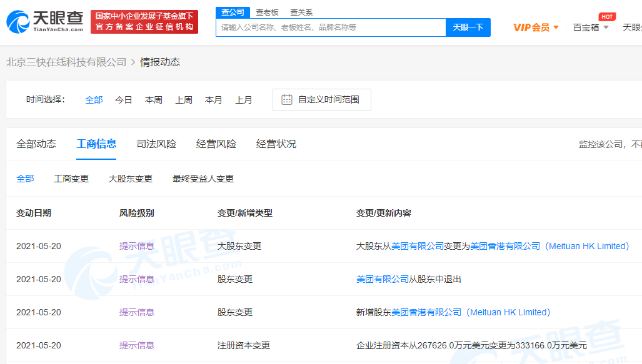Open 北京三快在线科技有限公司 breadcrumb link
The width and height of the screenshot is (642, 364).
pyautogui.click(x=66, y=62)
